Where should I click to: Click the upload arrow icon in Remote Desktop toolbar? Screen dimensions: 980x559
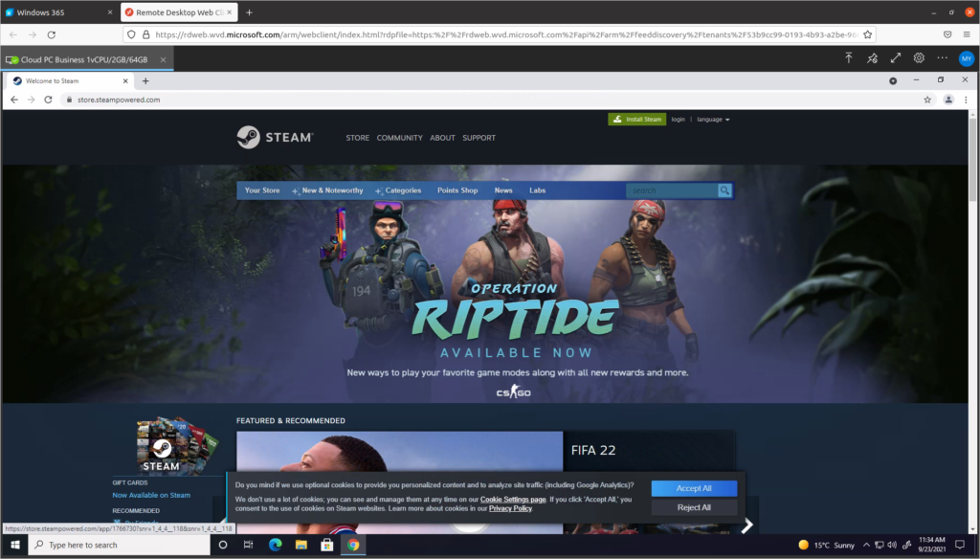pyautogui.click(x=849, y=58)
